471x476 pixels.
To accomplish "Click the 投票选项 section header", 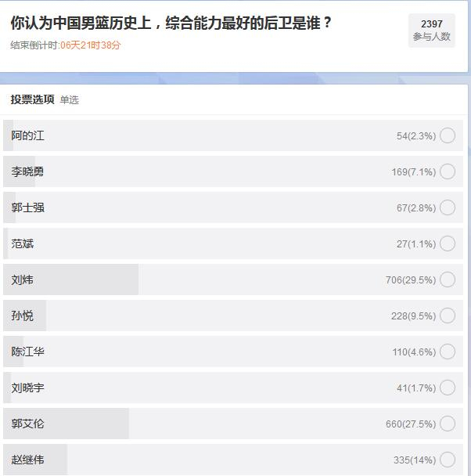I will [x=32, y=99].
